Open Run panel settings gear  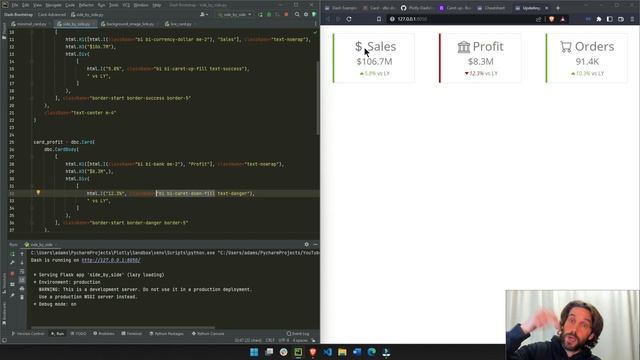[307, 244]
